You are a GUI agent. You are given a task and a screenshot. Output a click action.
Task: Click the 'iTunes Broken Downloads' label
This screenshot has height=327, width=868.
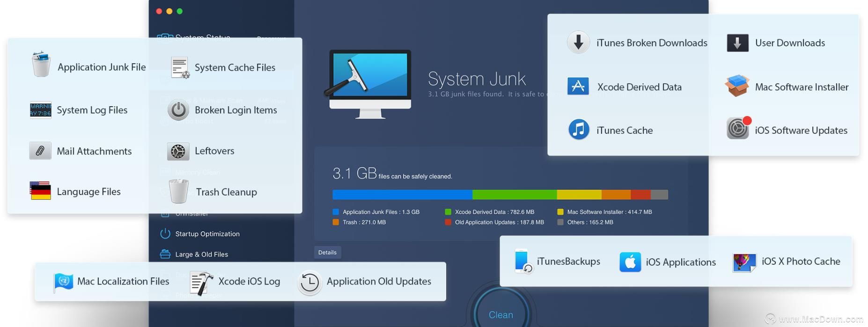tap(652, 43)
